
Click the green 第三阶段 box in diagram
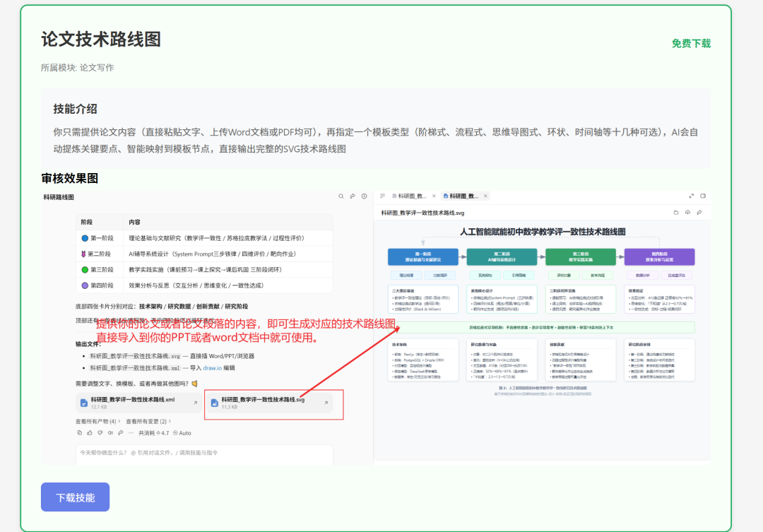pyautogui.click(x=581, y=257)
